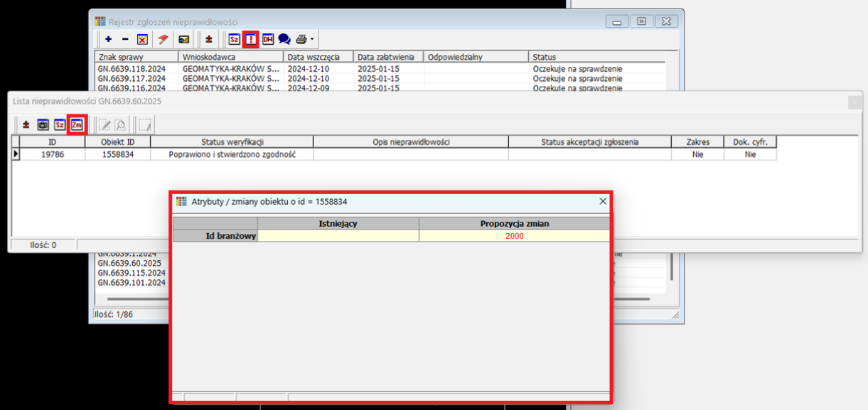The height and width of the screenshot is (410, 868).
Task: Click the Sz icon in the register toolbar
Action: (x=234, y=40)
